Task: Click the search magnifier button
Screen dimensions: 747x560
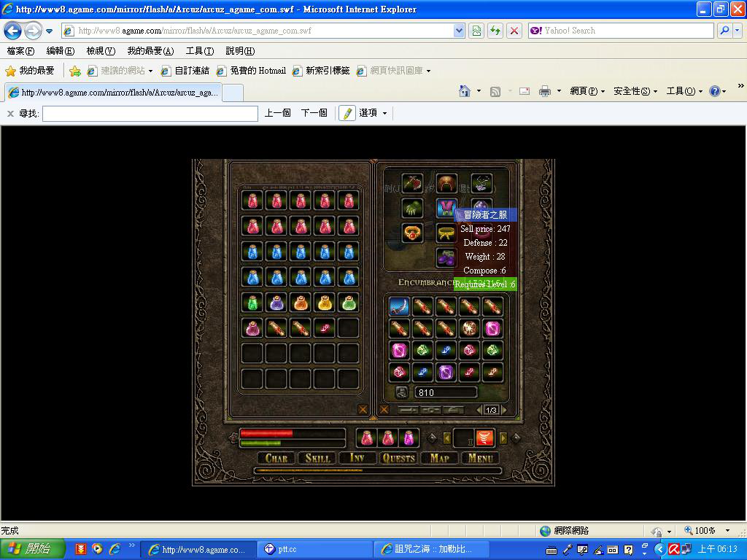Action: coord(724,31)
